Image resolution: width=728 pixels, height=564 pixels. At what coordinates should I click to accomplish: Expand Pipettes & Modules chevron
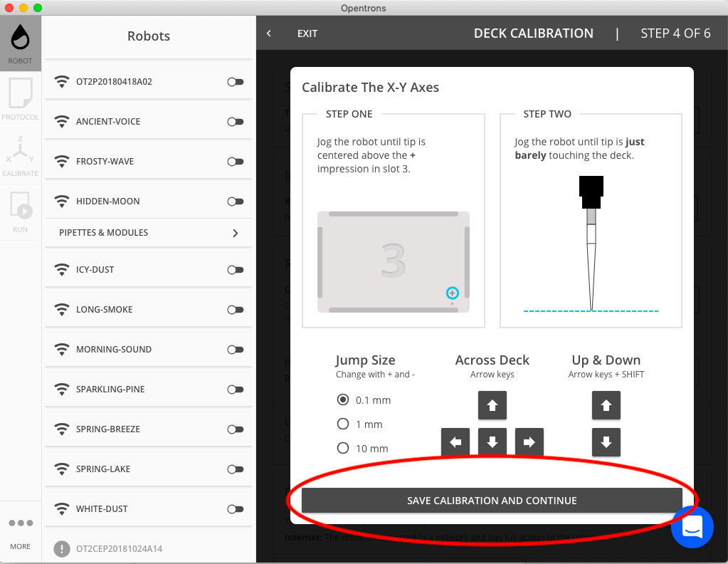pyautogui.click(x=236, y=233)
